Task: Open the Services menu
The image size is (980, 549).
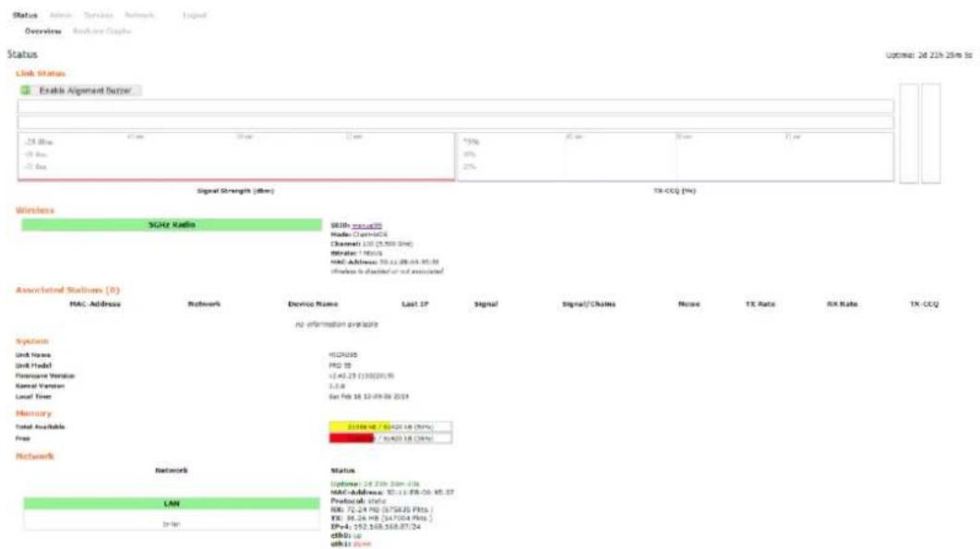Action: pyautogui.click(x=98, y=15)
